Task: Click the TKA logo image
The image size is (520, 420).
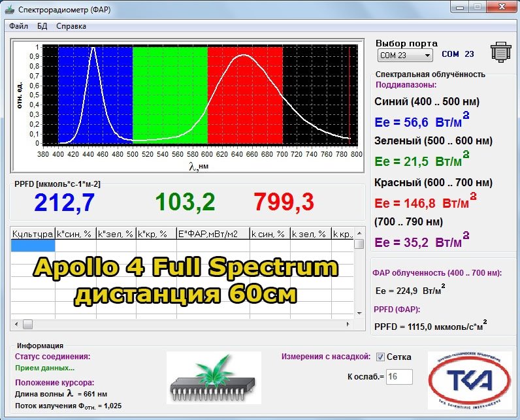Action: tap(470, 380)
